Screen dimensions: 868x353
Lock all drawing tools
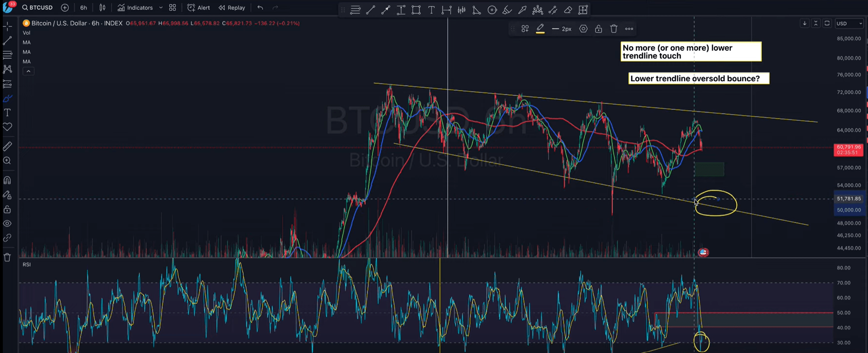point(7,209)
